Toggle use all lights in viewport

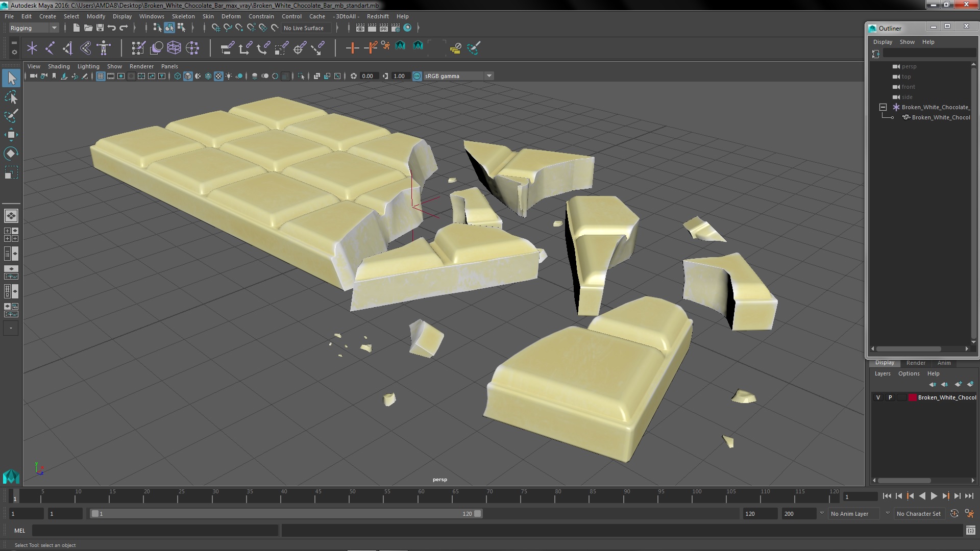click(x=229, y=76)
